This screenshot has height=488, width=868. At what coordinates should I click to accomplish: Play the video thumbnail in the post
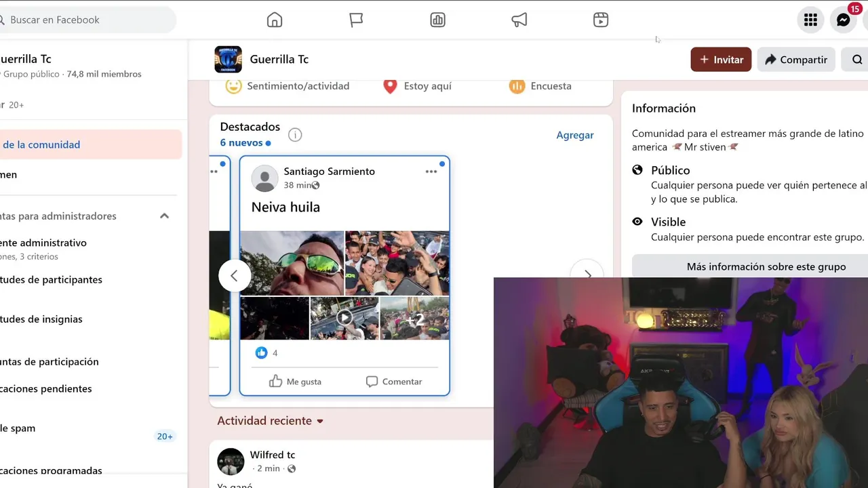344,318
